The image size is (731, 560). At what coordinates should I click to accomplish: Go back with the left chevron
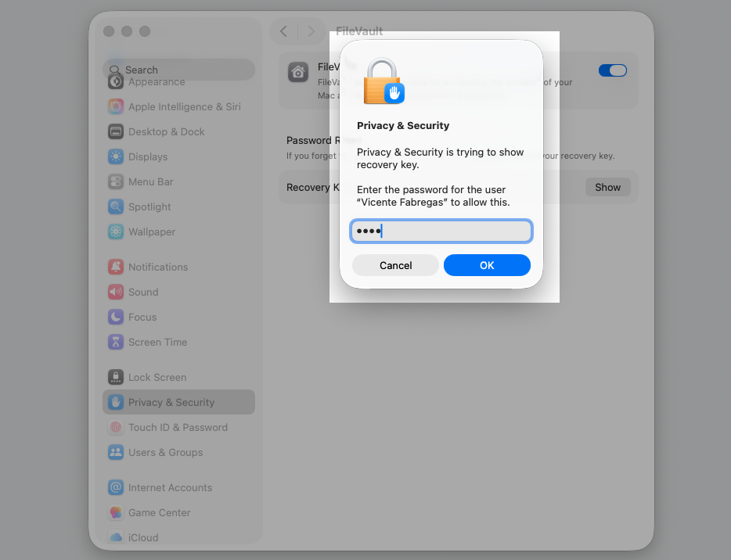point(283,31)
